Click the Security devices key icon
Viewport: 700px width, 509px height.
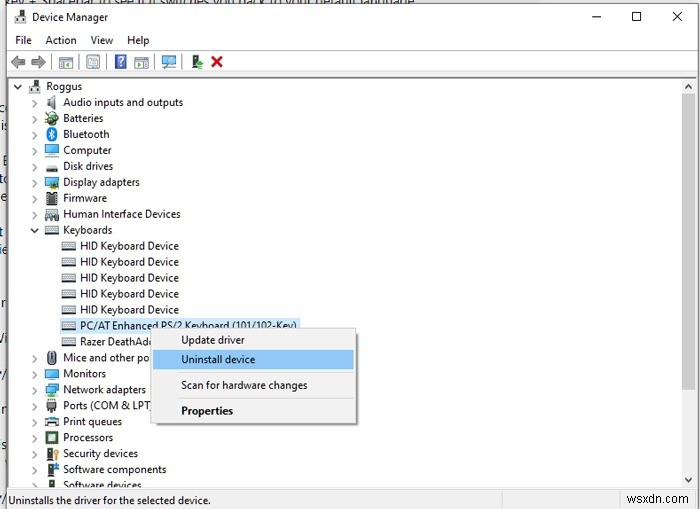(52, 454)
